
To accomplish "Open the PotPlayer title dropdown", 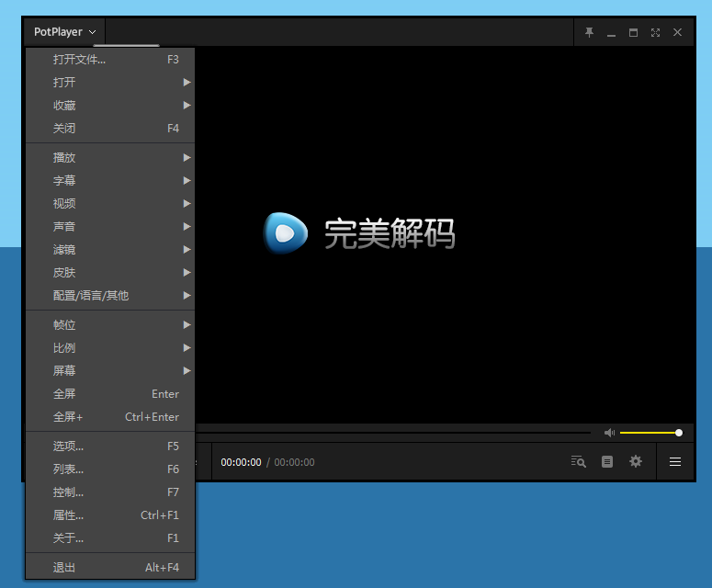I will 64,32.
